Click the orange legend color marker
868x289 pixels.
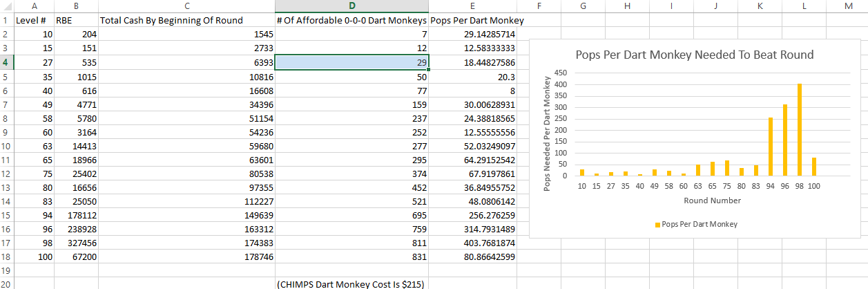pyautogui.click(x=656, y=225)
